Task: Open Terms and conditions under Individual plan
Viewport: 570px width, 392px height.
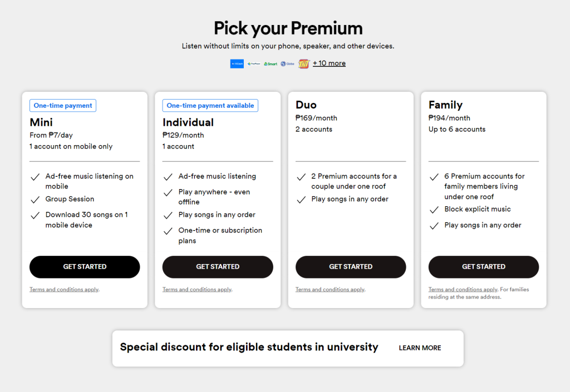Action: (197, 290)
